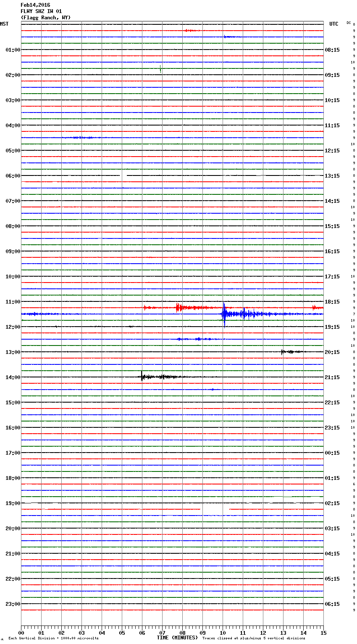
Task: Click the minute-axis tick label 12
Action: [263, 633]
